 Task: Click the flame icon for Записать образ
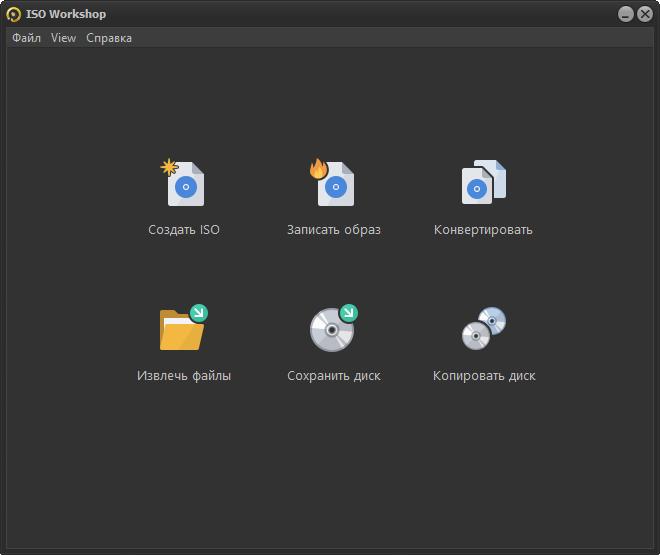(x=319, y=169)
